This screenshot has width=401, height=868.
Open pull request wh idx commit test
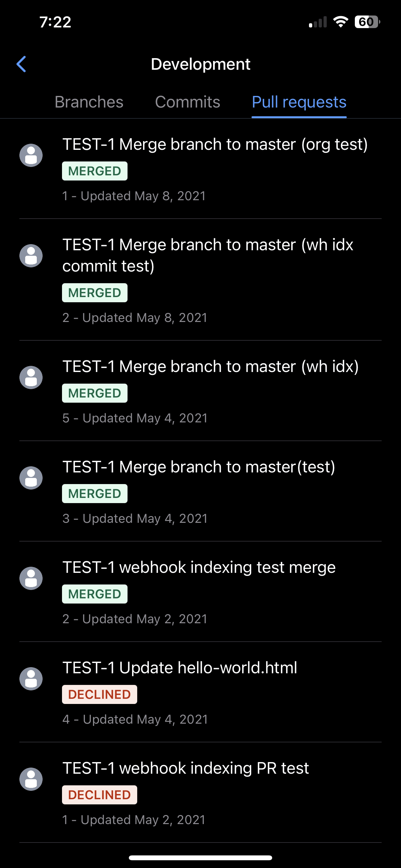[x=200, y=280]
